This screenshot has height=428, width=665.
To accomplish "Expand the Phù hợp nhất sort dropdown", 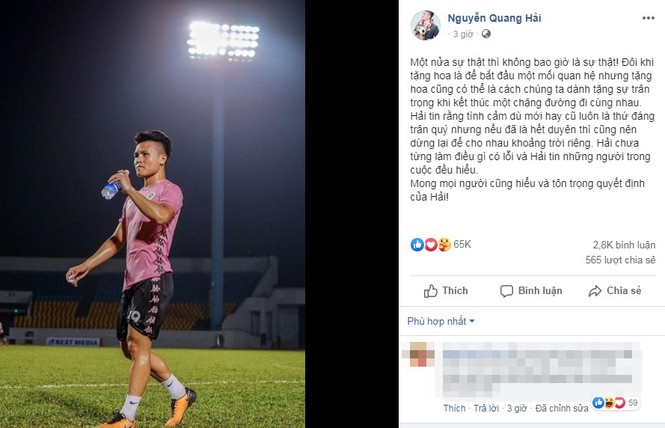I will pyautogui.click(x=441, y=321).
